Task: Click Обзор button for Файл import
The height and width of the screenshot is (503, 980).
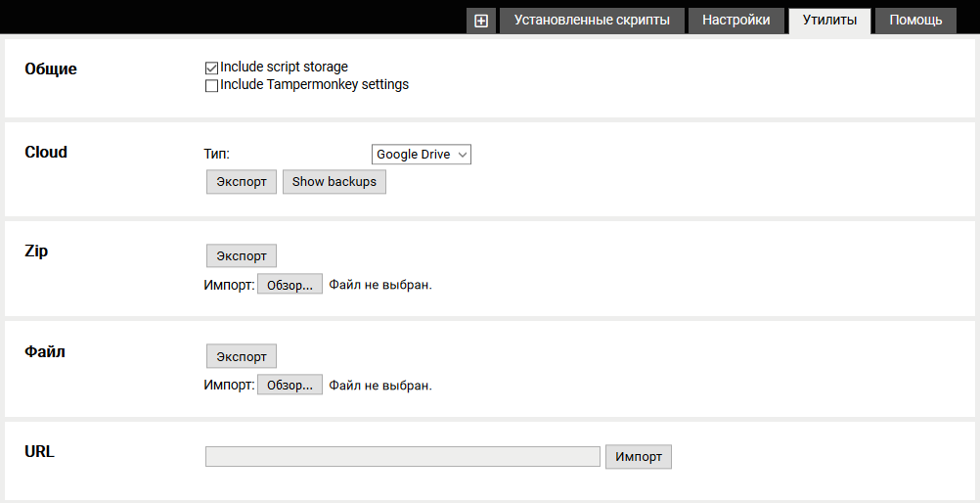Action: [290, 385]
